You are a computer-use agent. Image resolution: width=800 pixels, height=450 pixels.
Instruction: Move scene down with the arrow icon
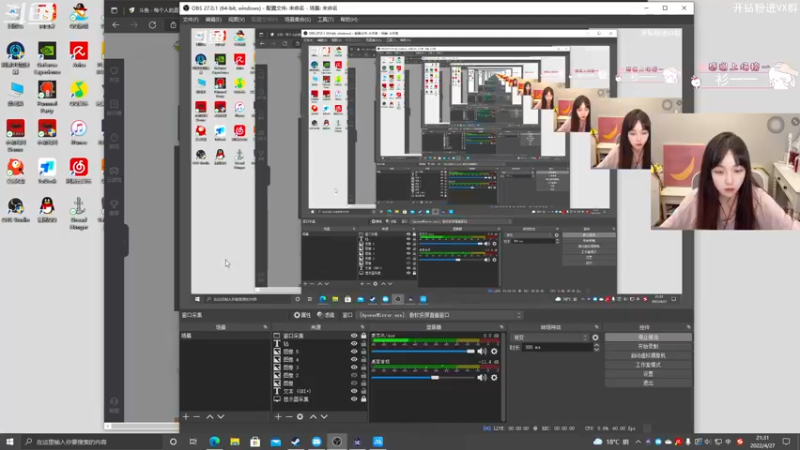pyautogui.click(x=221, y=417)
